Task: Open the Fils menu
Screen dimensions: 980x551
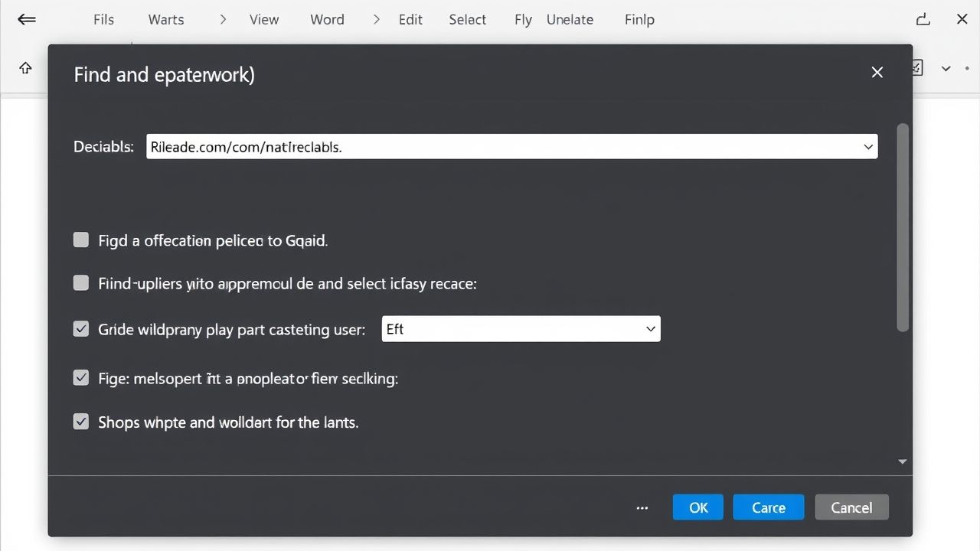Action: tap(103, 20)
